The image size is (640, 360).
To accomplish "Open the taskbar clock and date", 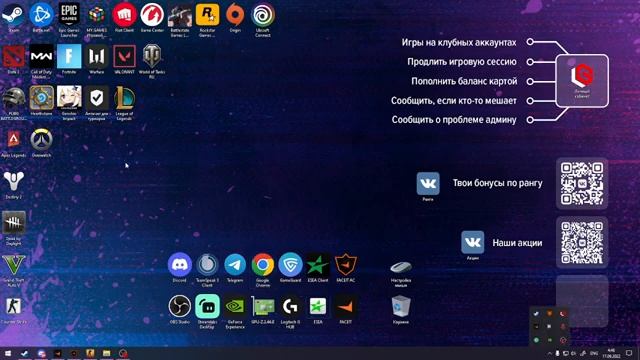I will coord(611,353).
